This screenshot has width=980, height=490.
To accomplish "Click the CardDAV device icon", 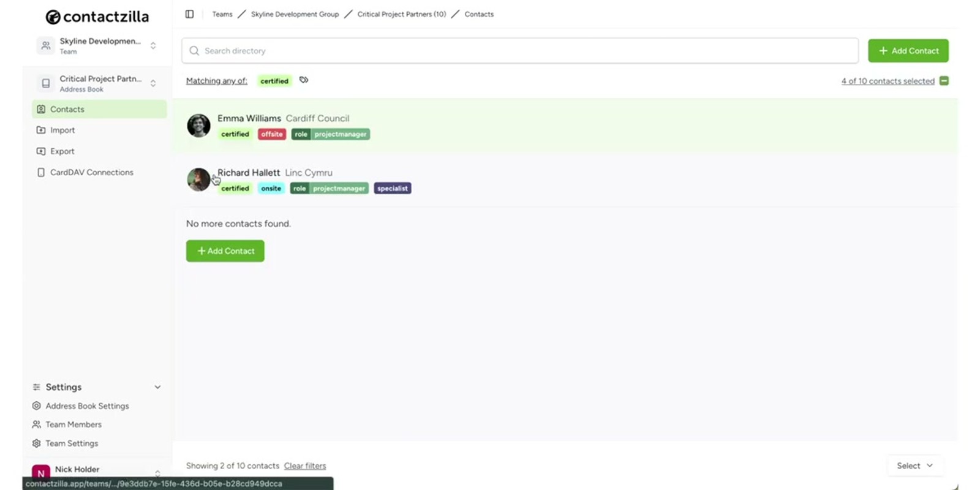I will tap(41, 173).
